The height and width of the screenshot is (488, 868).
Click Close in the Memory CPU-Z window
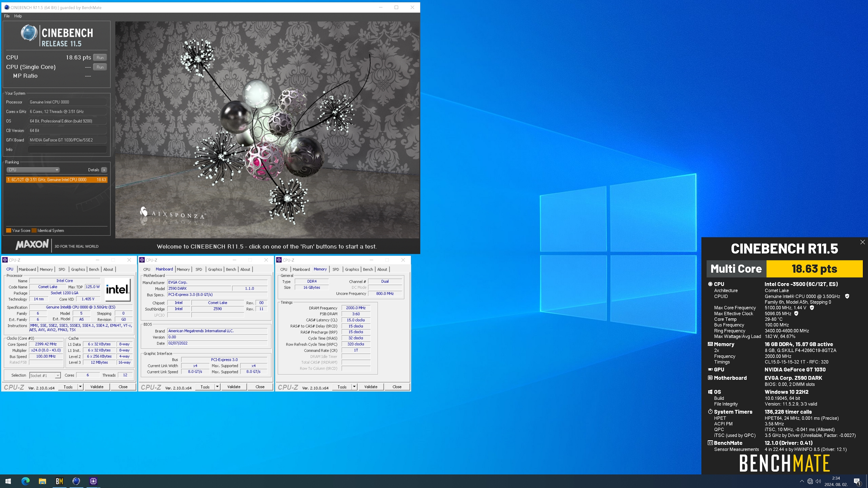coord(397,387)
